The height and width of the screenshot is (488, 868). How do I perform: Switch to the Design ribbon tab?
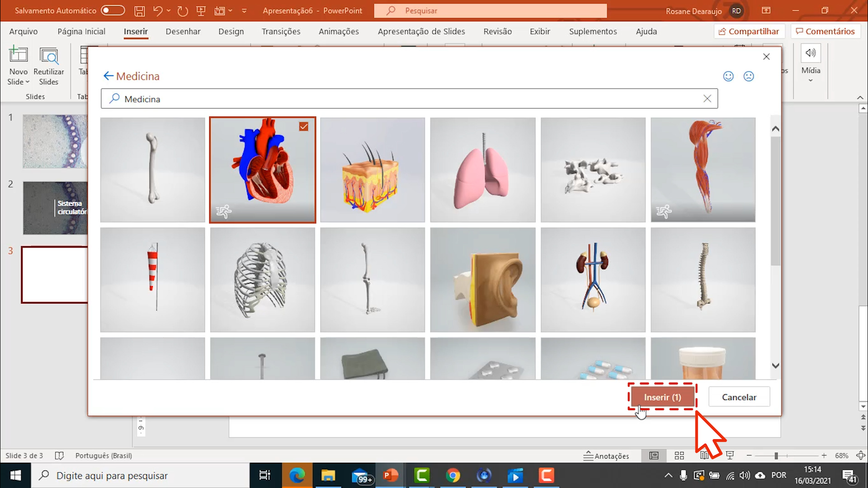pos(231,31)
